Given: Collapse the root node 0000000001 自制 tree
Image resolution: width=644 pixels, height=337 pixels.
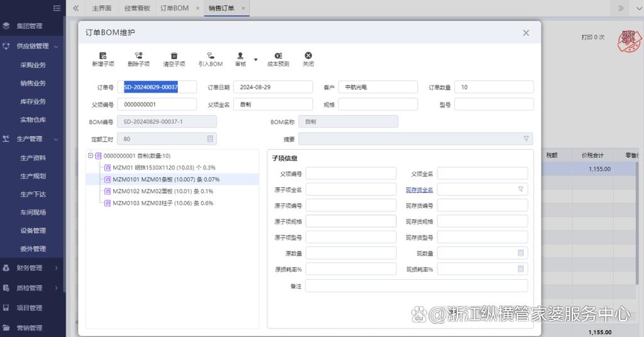Looking at the screenshot, I should (x=90, y=156).
